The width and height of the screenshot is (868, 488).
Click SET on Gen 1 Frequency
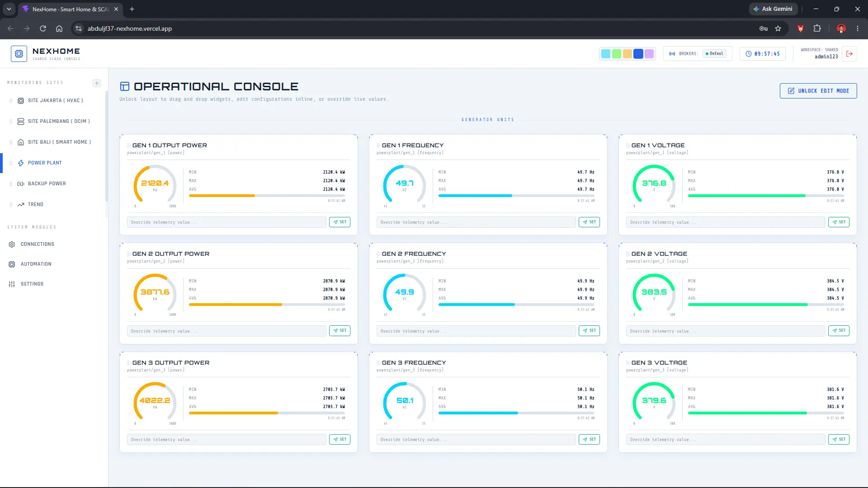(589, 222)
